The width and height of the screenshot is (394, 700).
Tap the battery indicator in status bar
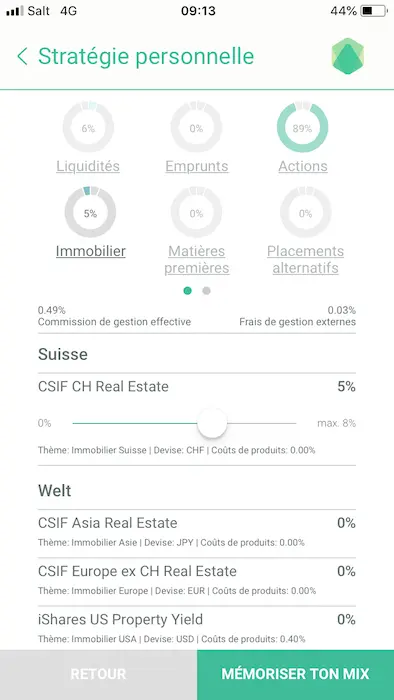click(373, 11)
